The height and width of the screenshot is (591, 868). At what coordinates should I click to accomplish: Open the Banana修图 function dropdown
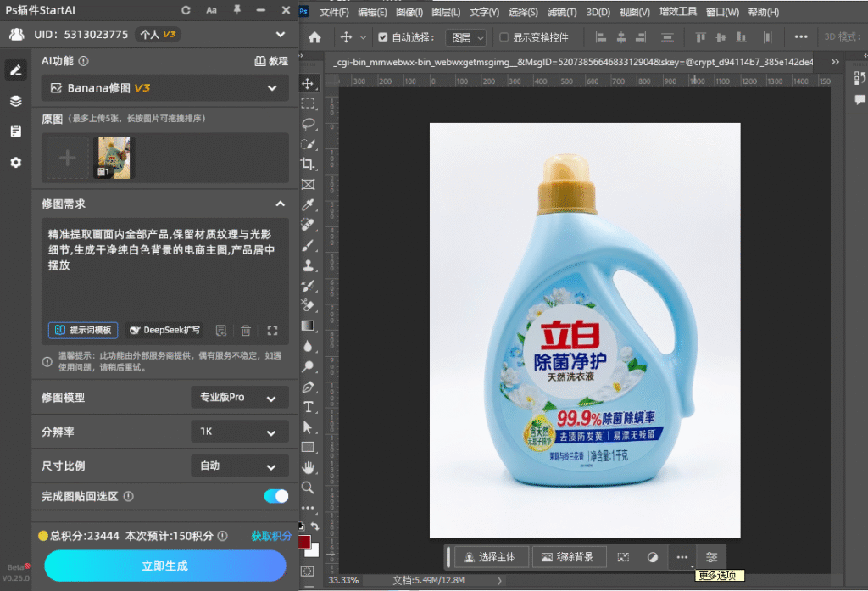tap(165, 88)
